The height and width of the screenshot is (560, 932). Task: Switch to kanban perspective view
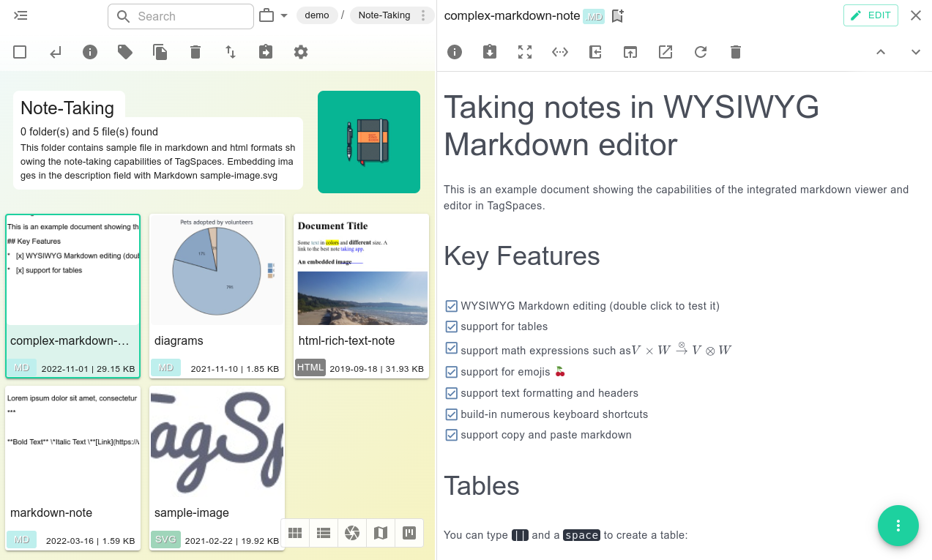[409, 533]
